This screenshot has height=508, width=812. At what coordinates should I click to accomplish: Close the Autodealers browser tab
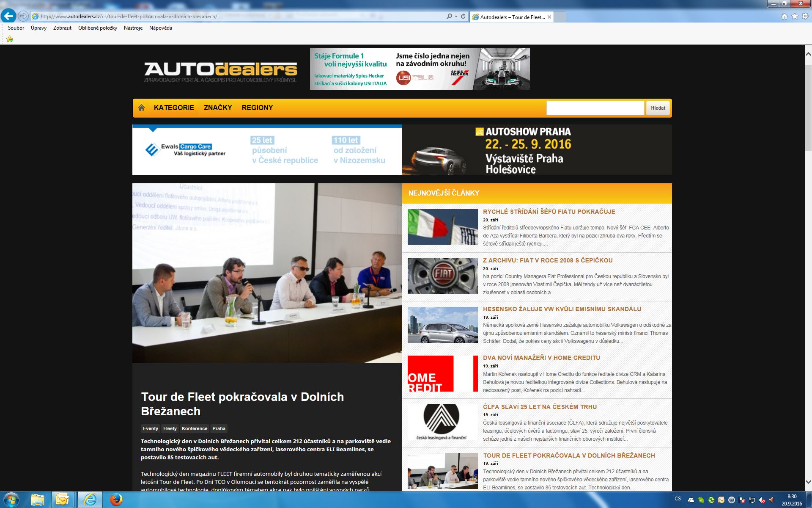coord(549,17)
